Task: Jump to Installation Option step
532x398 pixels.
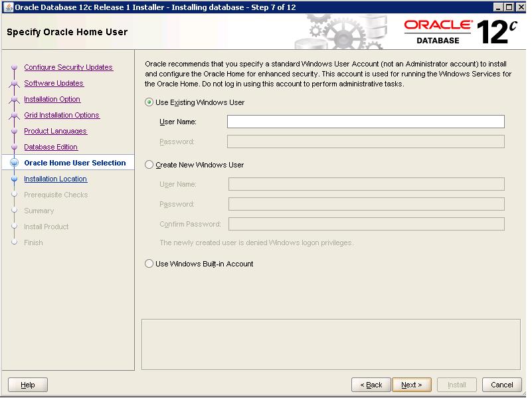Action: (x=52, y=100)
